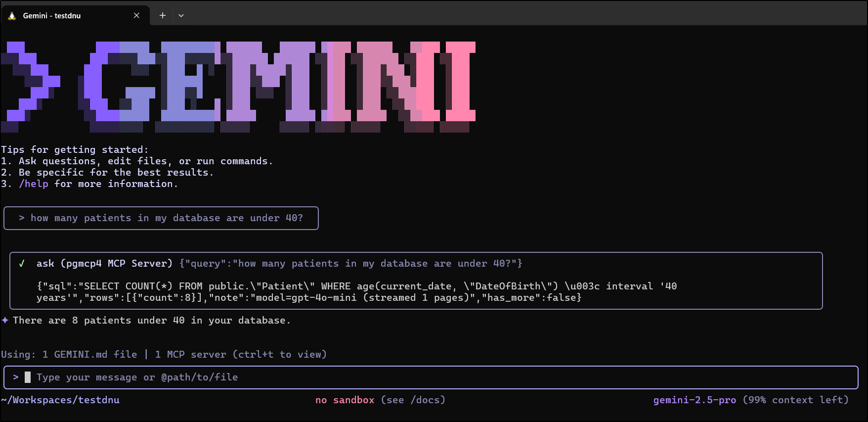This screenshot has height=422, width=868.
Task: Click the /help command text
Action: click(34, 184)
